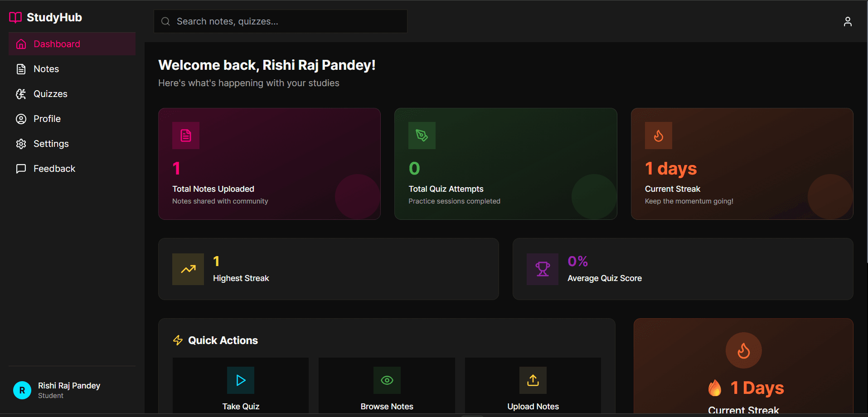Click the Keep the momentum going text
The width and height of the screenshot is (868, 417).
tap(689, 201)
